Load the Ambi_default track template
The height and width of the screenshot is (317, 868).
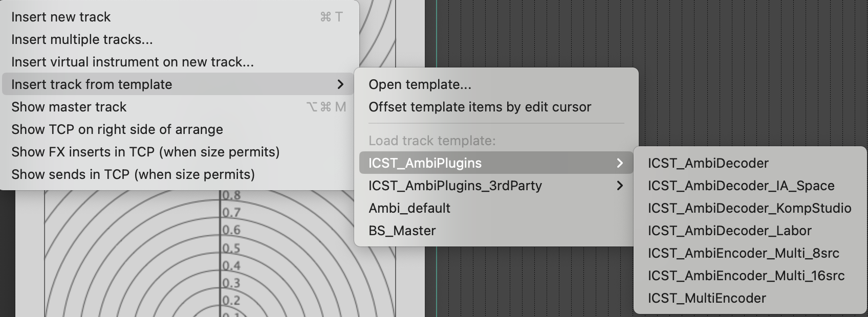click(x=409, y=208)
